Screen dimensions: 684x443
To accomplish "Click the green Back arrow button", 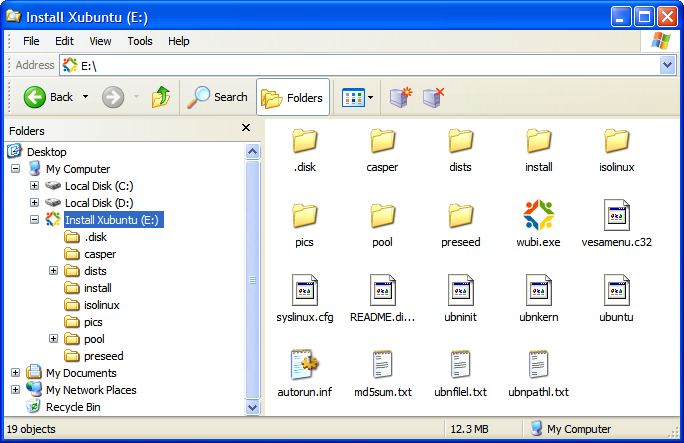I will (34, 97).
